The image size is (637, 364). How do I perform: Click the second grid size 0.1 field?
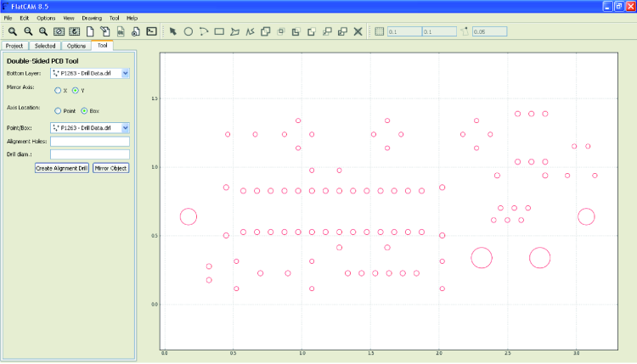coord(439,31)
